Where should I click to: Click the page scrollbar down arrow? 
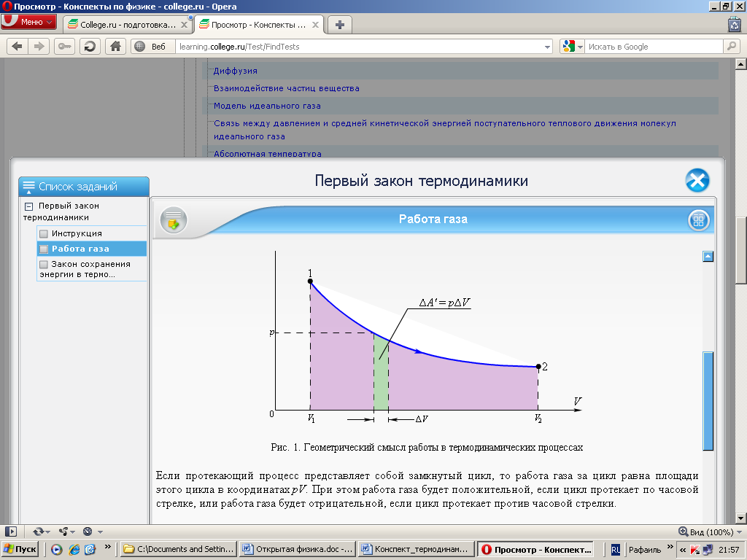point(741,518)
